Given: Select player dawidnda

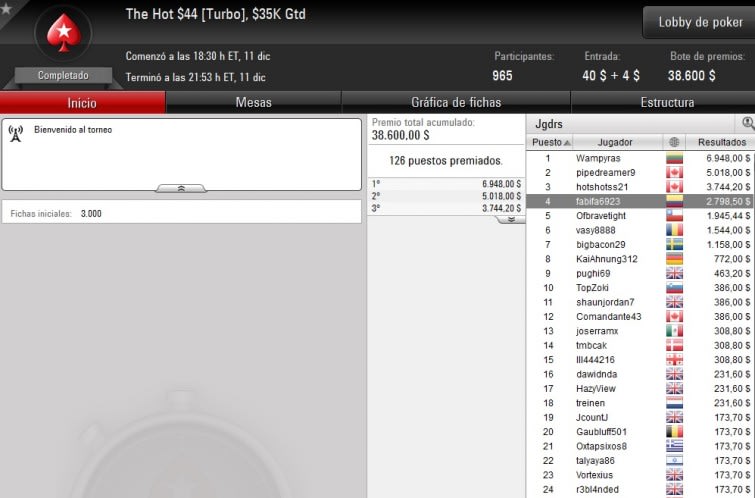Looking at the screenshot, I should coord(640,374).
